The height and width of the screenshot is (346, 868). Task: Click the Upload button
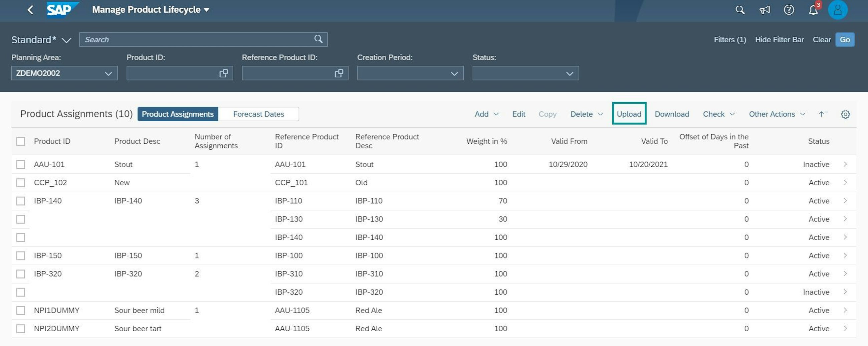point(629,114)
